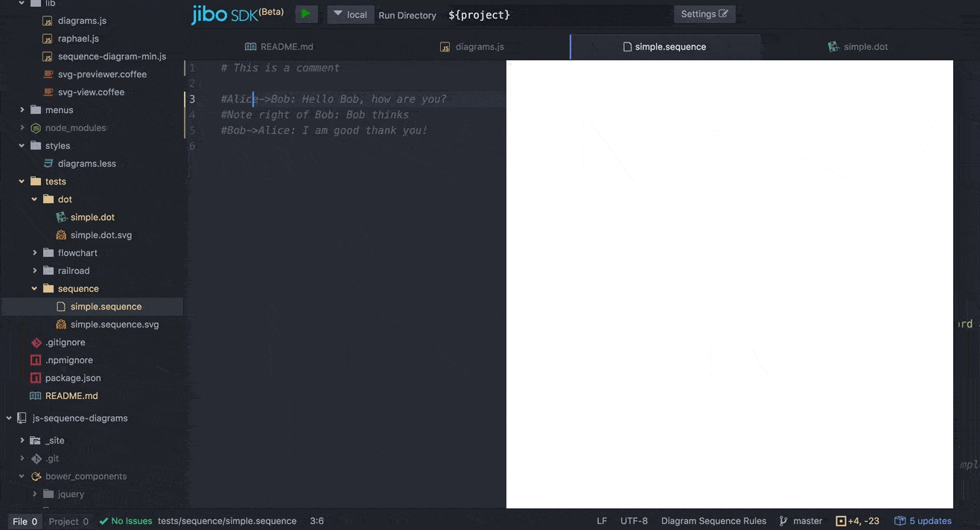Click the Run Directory ${project} field
Image resolution: width=980 pixels, height=530 pixels.
pos(559,15)
